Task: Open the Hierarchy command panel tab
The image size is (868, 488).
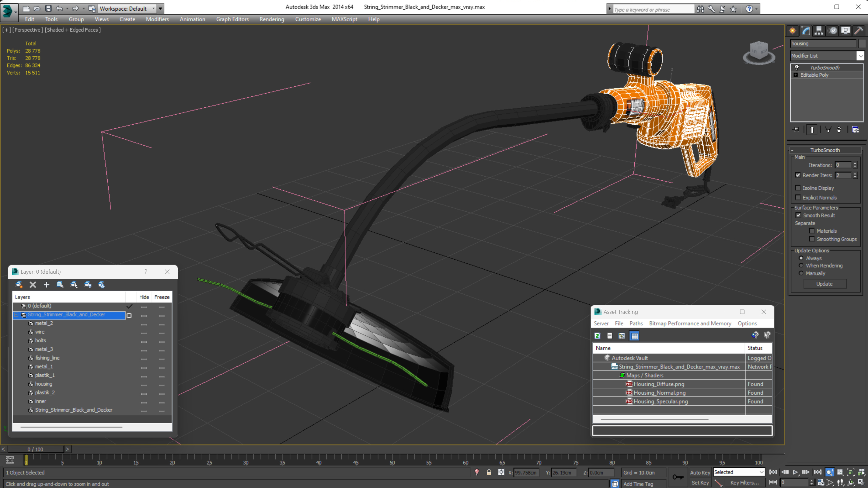Action: click(819, 31)
